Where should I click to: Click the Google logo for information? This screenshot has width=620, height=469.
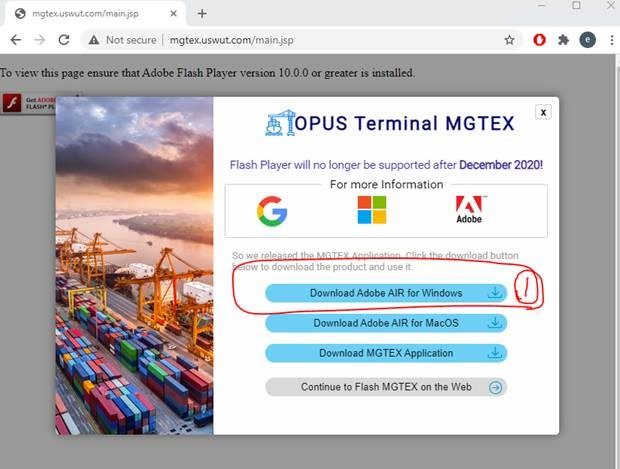point(272,211)
